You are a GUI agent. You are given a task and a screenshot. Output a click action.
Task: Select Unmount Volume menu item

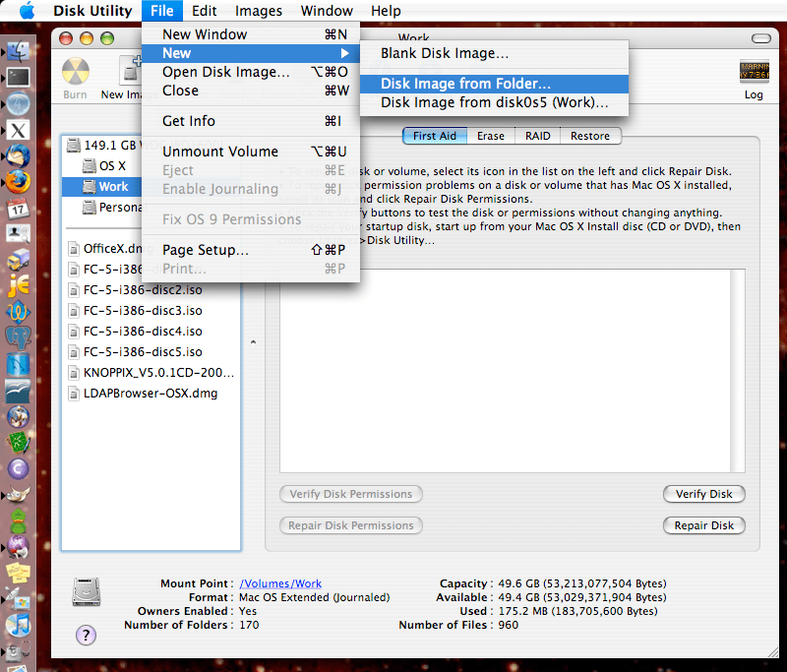click(251, 152)
